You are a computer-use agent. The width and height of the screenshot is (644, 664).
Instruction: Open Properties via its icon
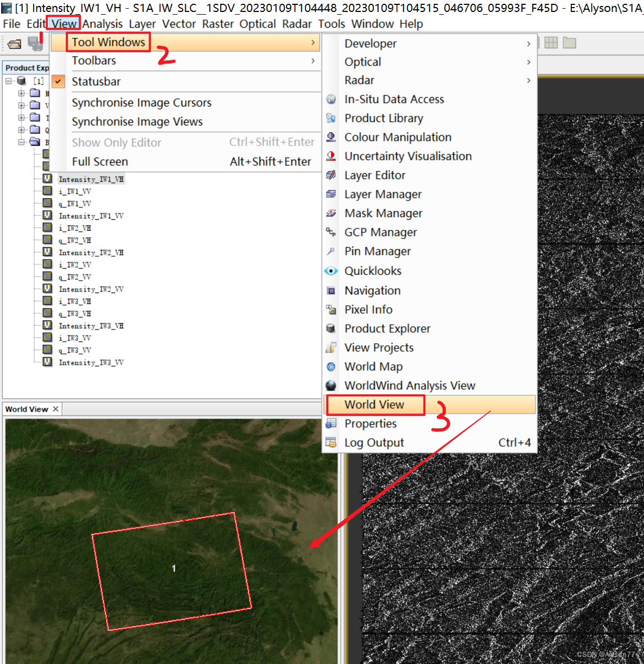point(331,423)
